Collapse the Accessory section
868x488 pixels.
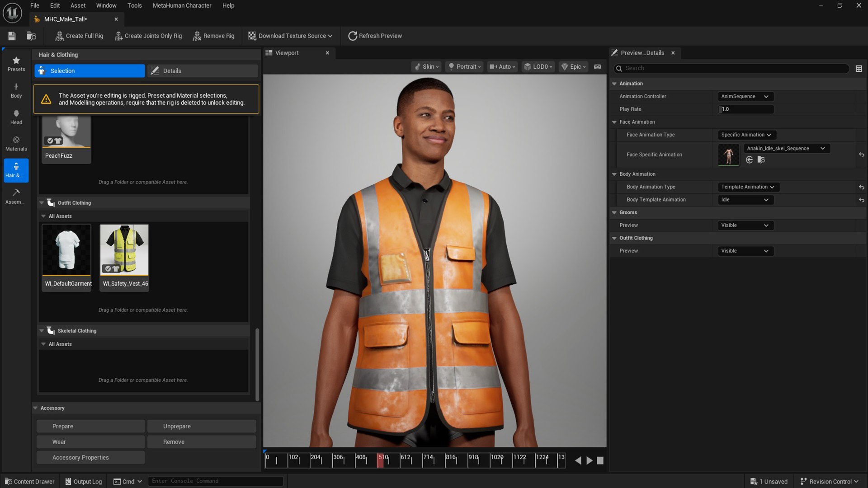(x=35, y=408)
